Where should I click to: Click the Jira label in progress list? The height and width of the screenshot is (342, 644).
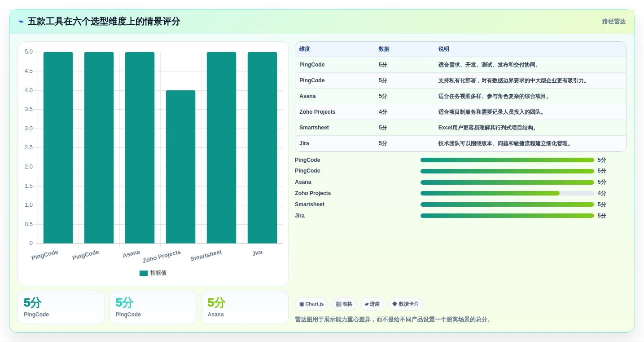[300, 216]
